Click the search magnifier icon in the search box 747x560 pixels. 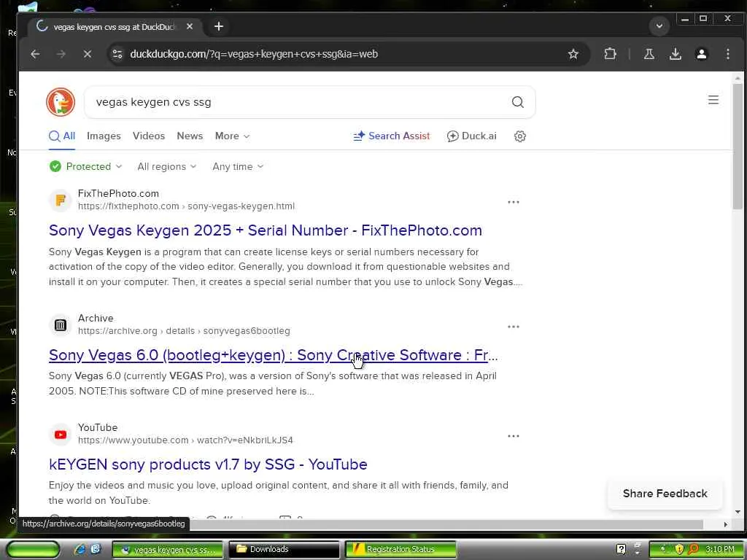click(x=518, y=102)
